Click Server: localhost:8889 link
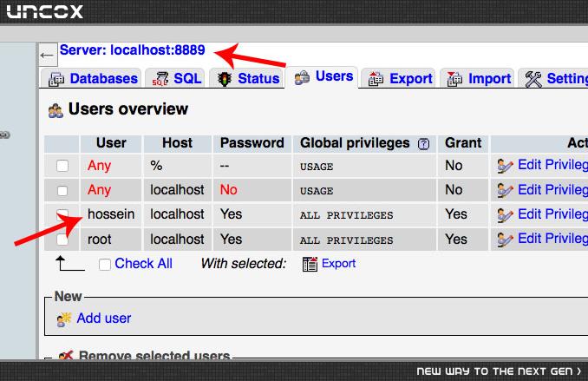Image resolution: width=588 pixels, height=381 pixels. [x=133, y=50]
